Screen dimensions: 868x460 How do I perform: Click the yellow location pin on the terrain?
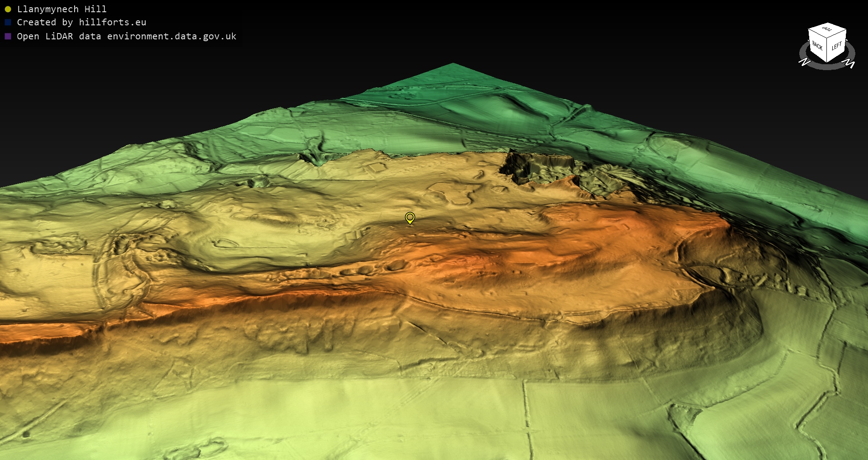point(410,218)
